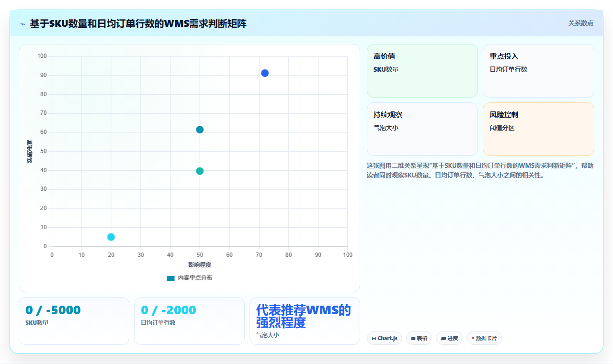Click the 0 / -2000 日均订单行数 stat card

pos(189,321)
